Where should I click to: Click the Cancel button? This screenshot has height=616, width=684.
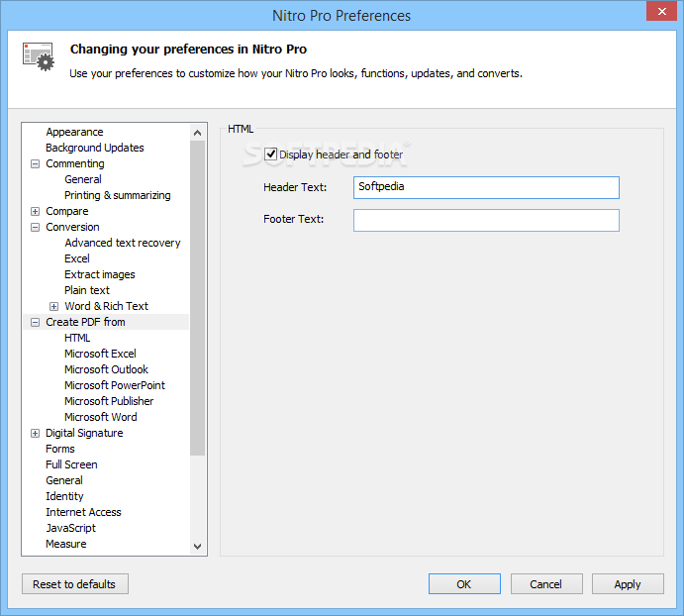tap(546, 584)
